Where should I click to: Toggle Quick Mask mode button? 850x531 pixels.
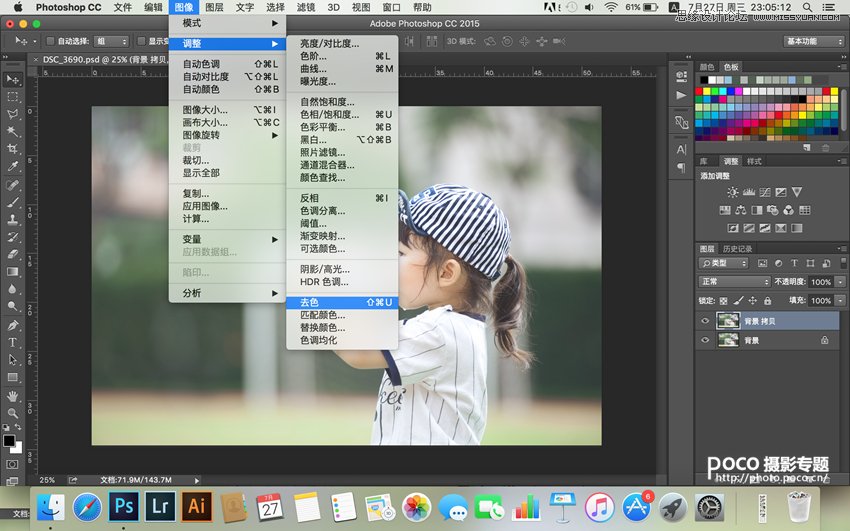[x=12, y=465]
